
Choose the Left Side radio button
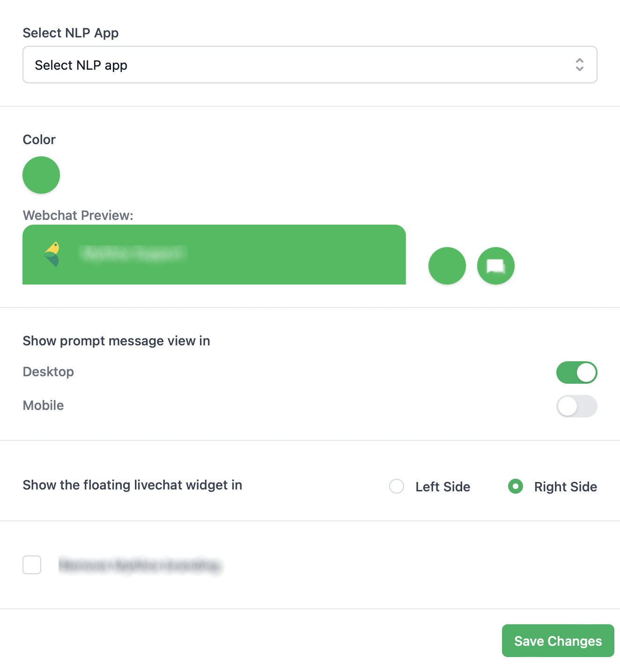tap(397, 486)
